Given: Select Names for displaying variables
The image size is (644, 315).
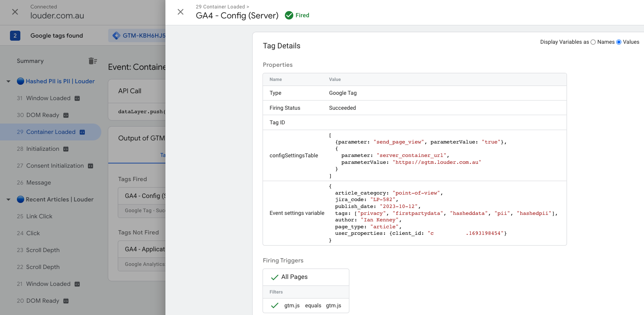Looking at the screenshot, I should pos(593,42).
